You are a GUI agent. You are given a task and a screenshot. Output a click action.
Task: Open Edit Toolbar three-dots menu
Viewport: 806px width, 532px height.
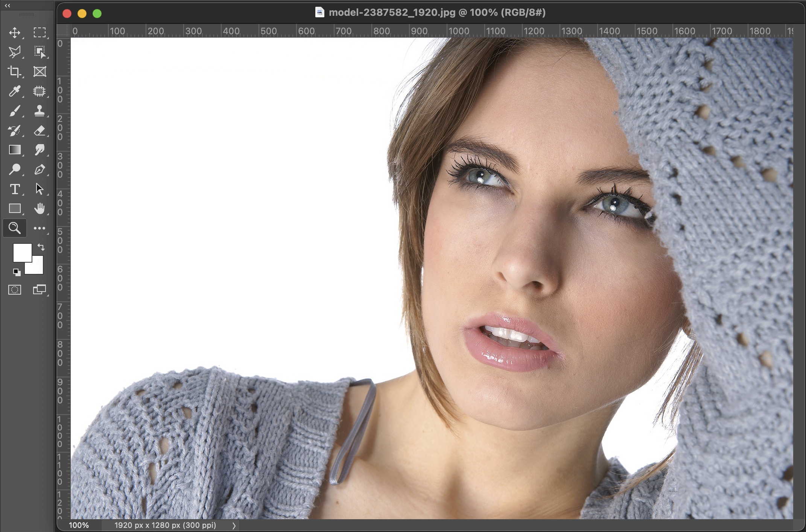pos(40,228)
